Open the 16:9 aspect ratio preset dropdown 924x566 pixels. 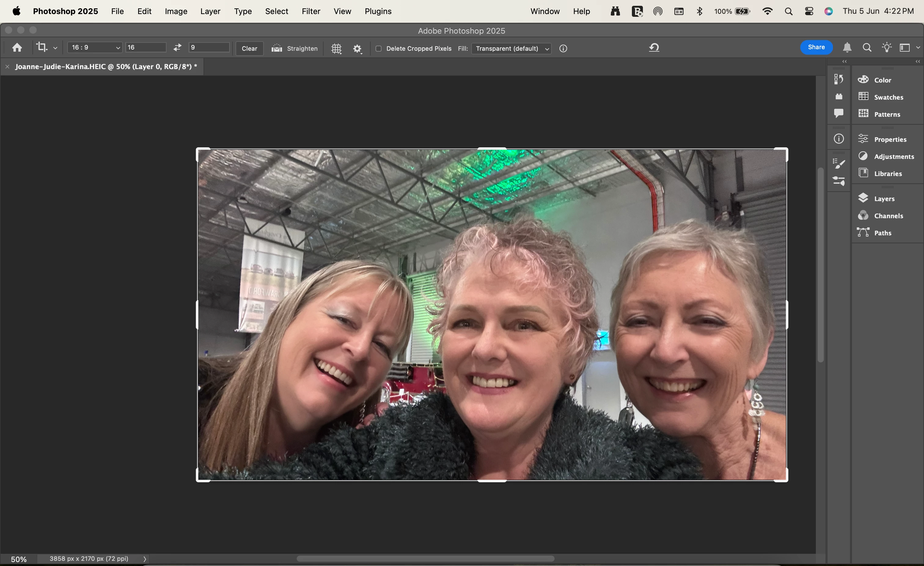click(x=94, y=47)
